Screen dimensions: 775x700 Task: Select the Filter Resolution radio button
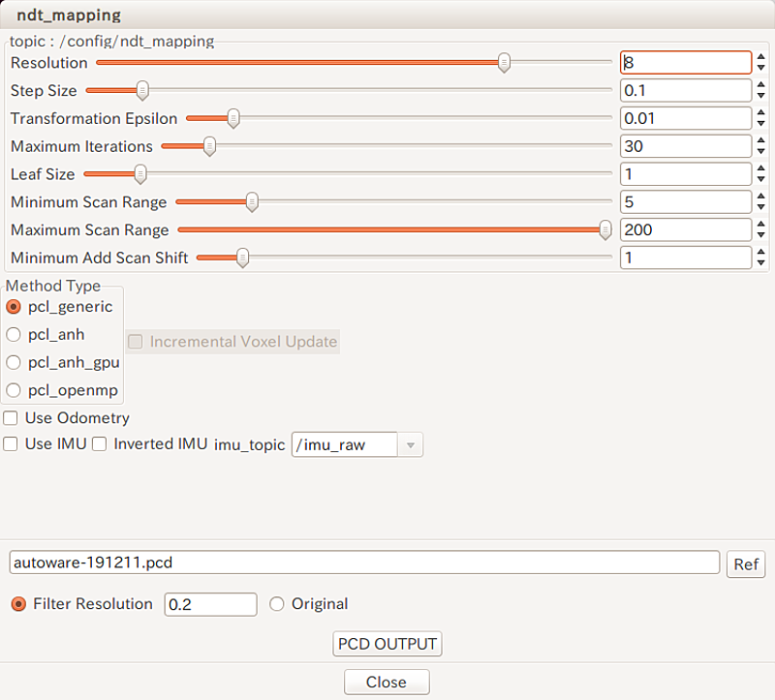click(18, 604)
